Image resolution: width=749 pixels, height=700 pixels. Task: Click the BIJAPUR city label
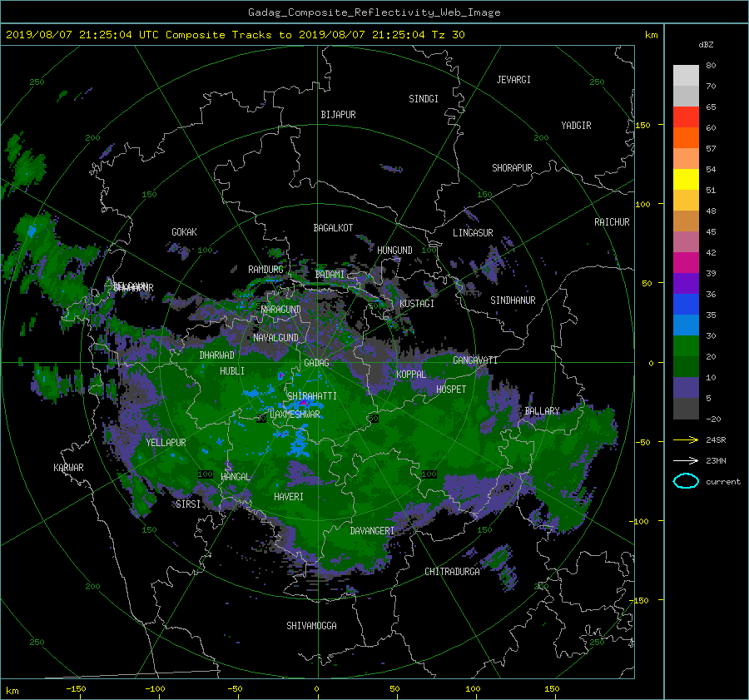(x=338, y=115)
